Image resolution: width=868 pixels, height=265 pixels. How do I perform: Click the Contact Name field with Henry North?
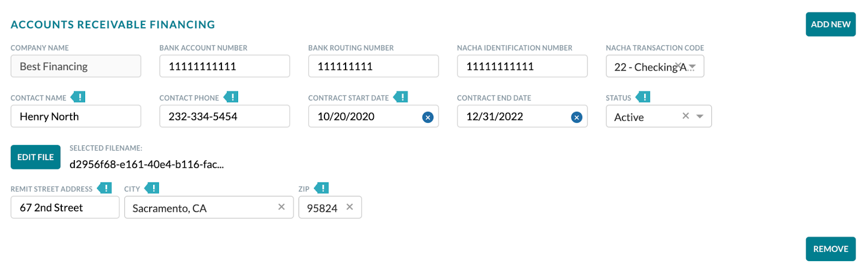(76, 116)
